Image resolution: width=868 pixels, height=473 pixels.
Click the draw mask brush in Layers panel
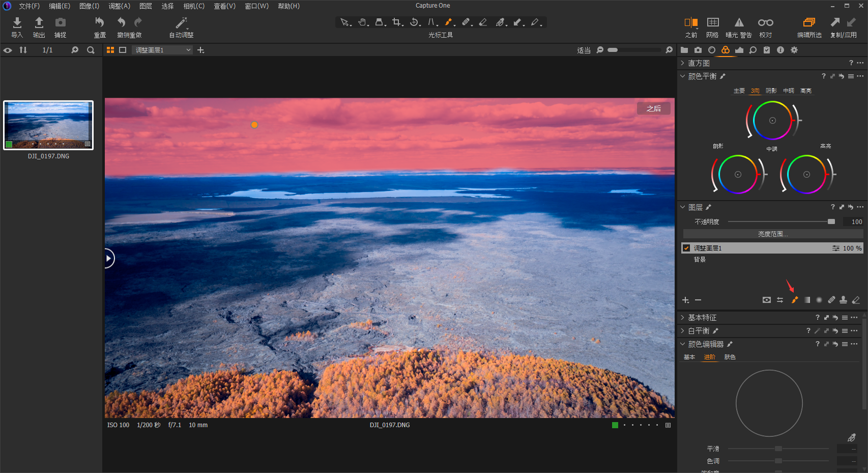click(x=794, y=300)
